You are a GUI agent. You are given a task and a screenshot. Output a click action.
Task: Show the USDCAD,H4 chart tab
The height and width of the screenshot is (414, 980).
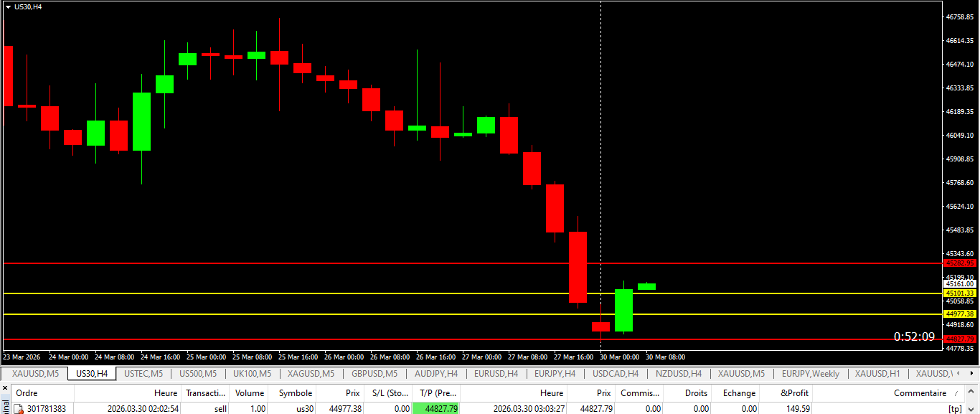(x=615, y=374)
